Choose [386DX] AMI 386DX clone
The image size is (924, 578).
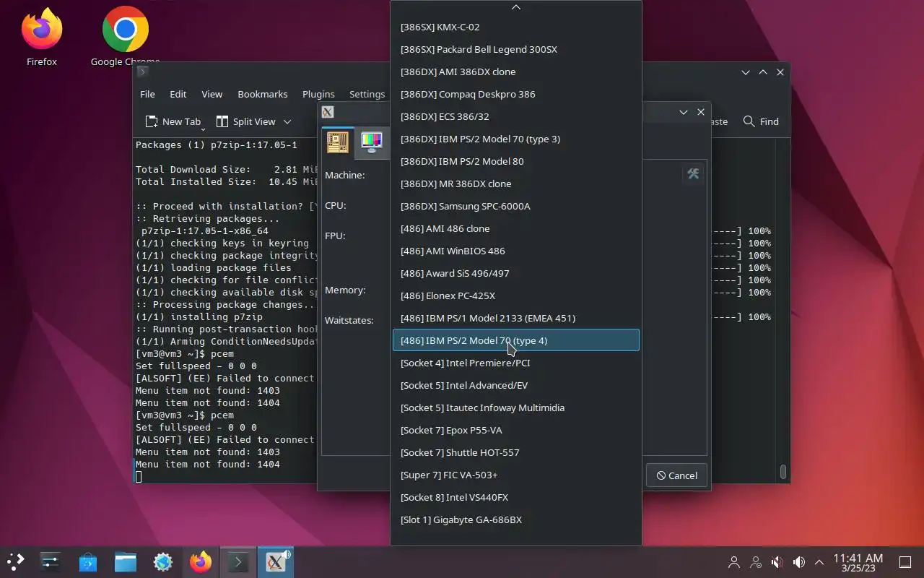point(515,72)
